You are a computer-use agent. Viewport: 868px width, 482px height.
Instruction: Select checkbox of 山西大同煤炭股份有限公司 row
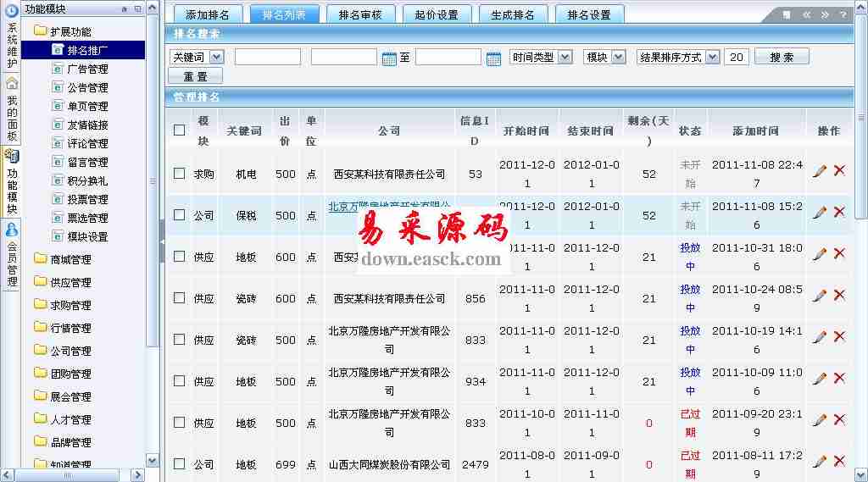click(179, 464)
